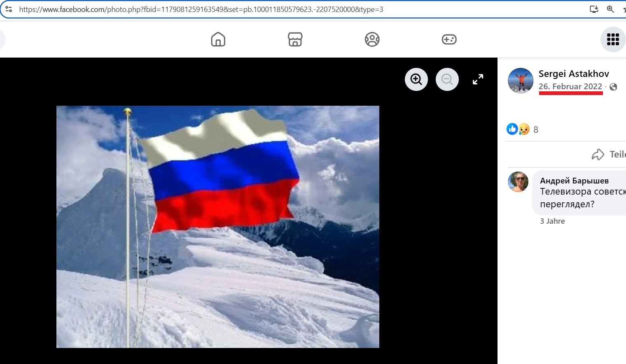Image resolution: width=626 pixels, height=364 pixels.
Task: Open the Marketplace storefront icon
Action: (x=295, y=39)
